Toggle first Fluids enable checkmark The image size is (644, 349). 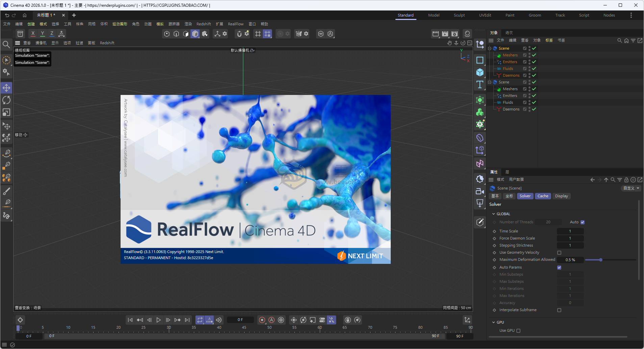(x=534, y=69)
